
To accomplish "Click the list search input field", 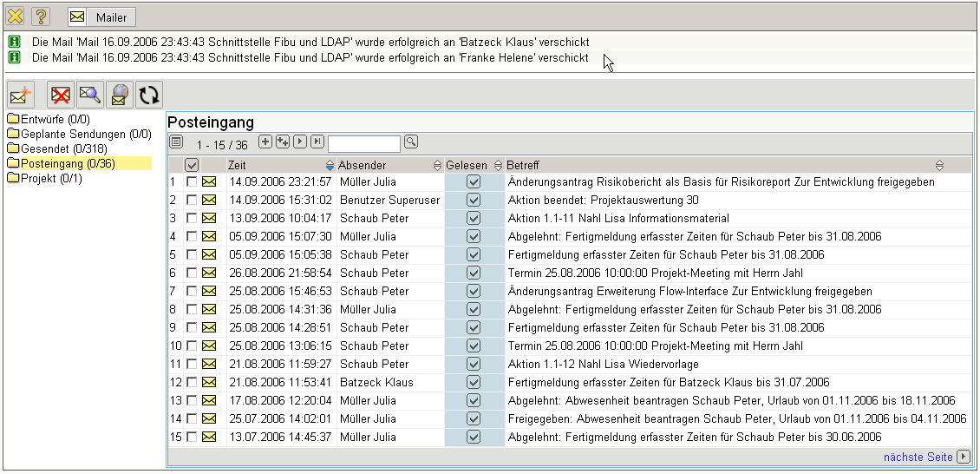I will coord(364,142).
